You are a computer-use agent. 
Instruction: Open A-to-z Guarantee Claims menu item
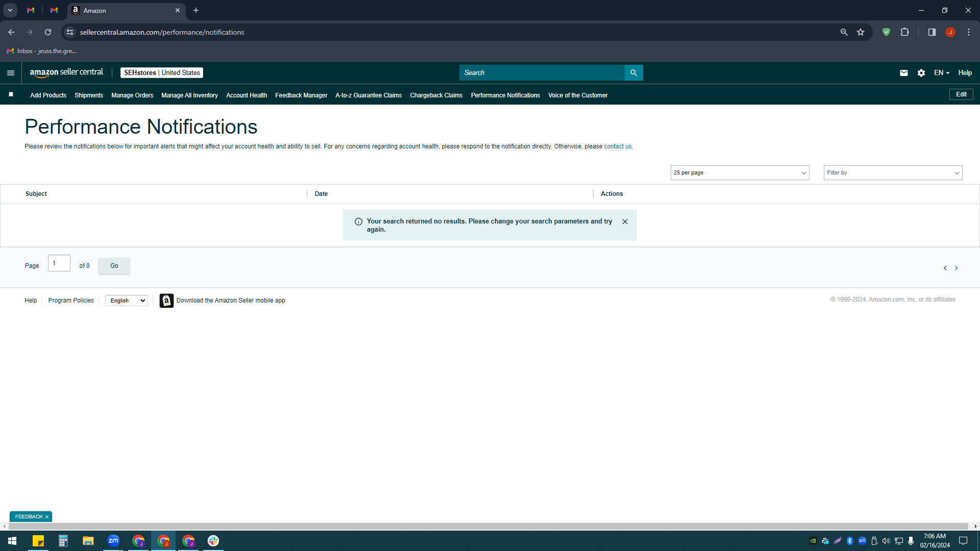pos(369,95)
